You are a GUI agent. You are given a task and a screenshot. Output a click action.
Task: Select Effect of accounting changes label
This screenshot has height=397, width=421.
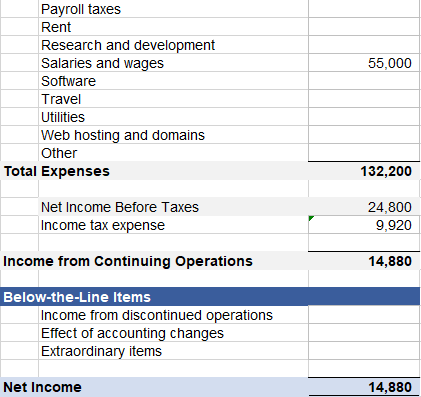tap(132, 333)
